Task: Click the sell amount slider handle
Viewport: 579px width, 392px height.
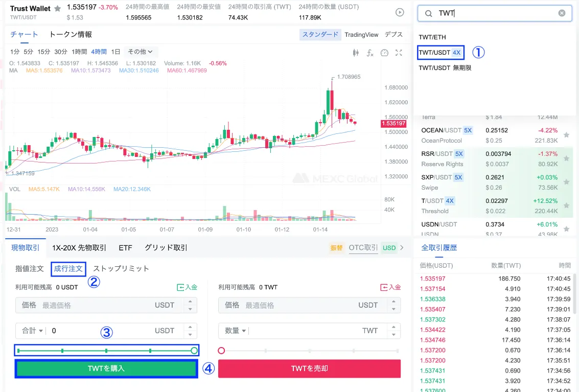Action: (x=221, y=351)
